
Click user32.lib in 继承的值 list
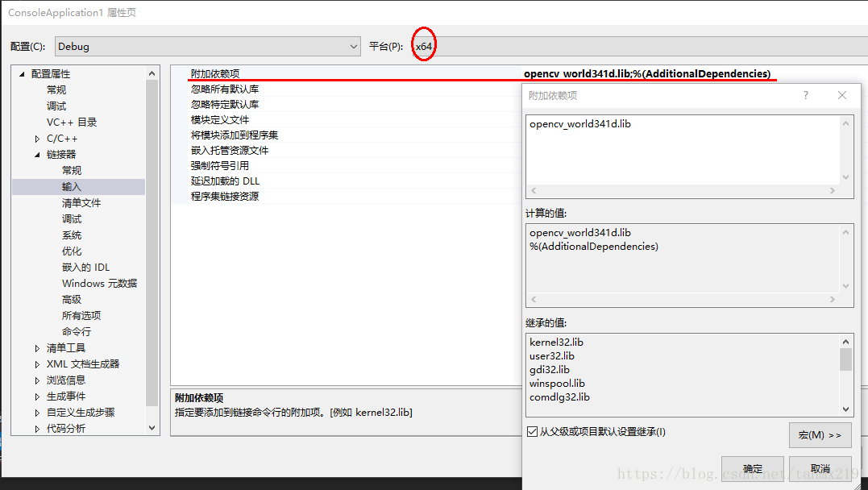(x=552, y=356)
